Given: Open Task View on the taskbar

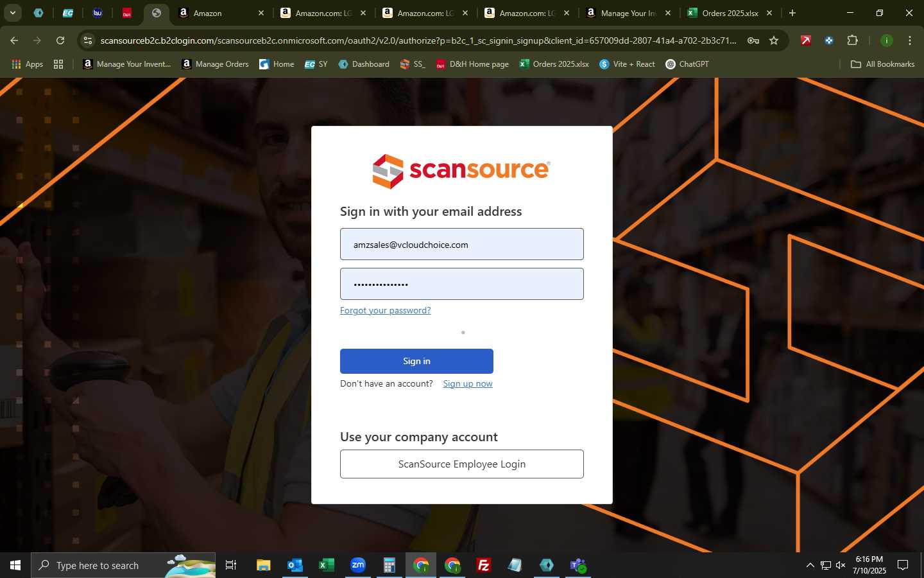Looking at the screenshot, I should pyautogui.click(x=231, y=565).
